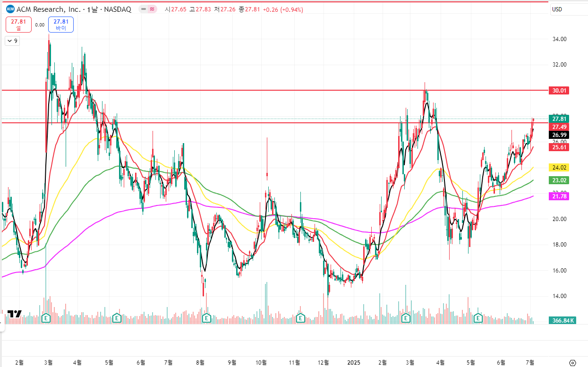Click the earnings E marker nearest 11월

pos(300,318)
